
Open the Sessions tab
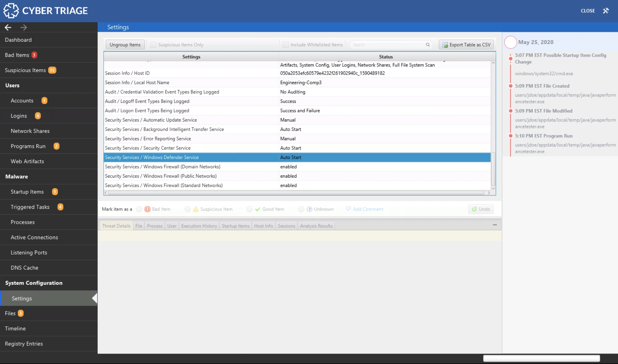click(286, 226)
